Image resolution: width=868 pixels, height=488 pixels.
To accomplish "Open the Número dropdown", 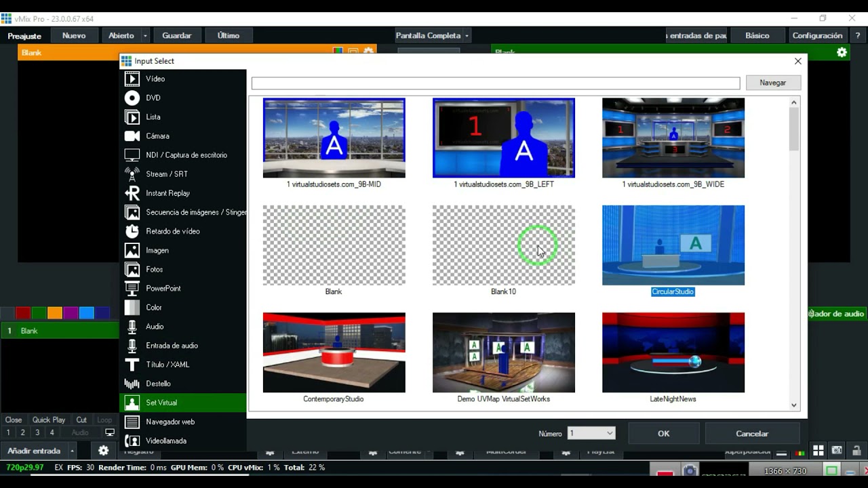I will click(x=591, y=433).
